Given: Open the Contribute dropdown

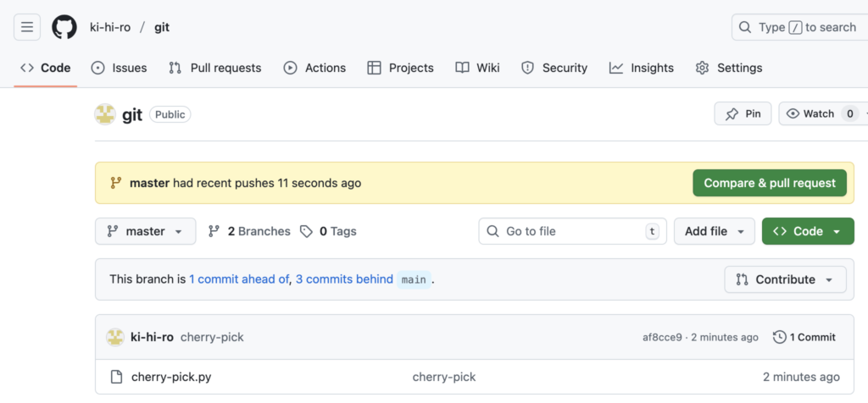Looking at the screenshot, I should point(785,279).
